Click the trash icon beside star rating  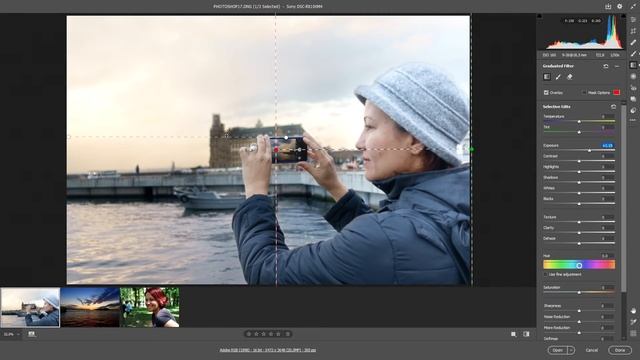tap(288, 334)
